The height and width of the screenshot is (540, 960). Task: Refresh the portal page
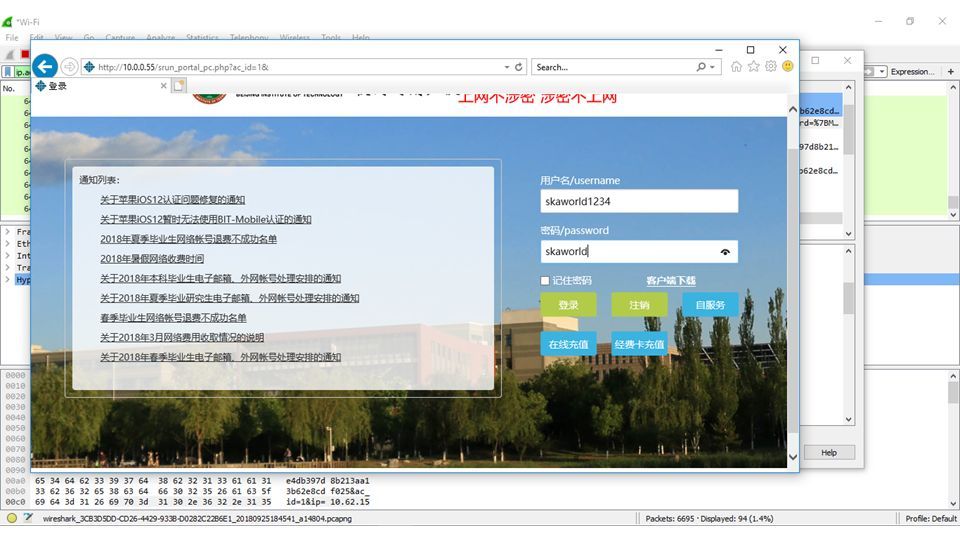pyautogui.click(x=519, y=67)
